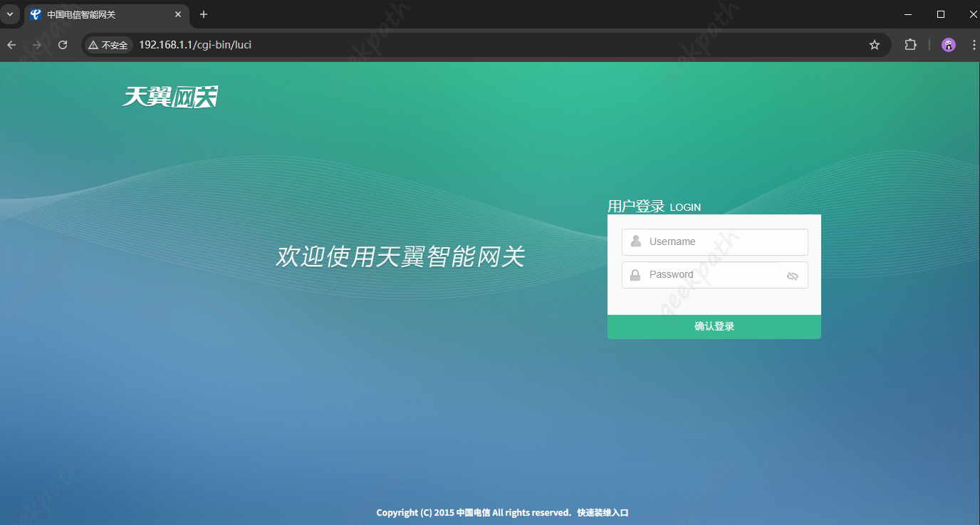980x525 pixels.
Task: Maximize the browser window
Action: click(941, 14)
